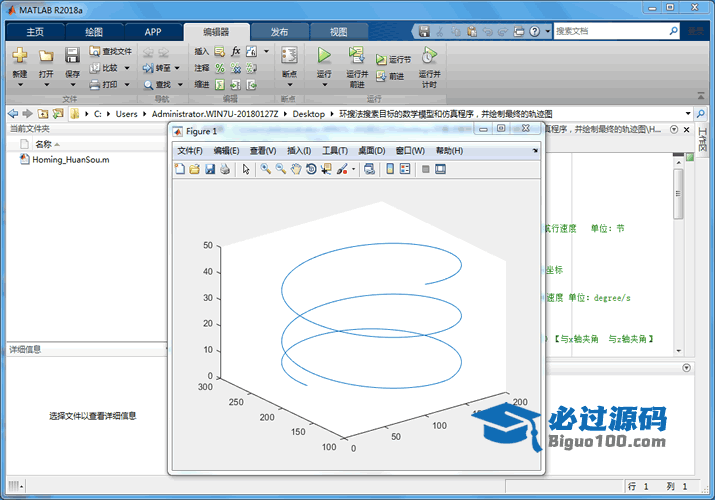Toggle the Edit Plot arrow tool
The height and width of the screenshot is (500, 715).
coord(246,170)
